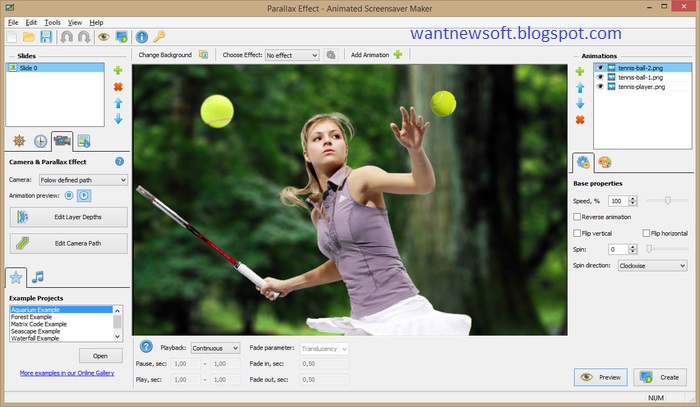Screen dimensions: 700x407
Task: Move slide down with blue arrow
Action: (118, 119)
